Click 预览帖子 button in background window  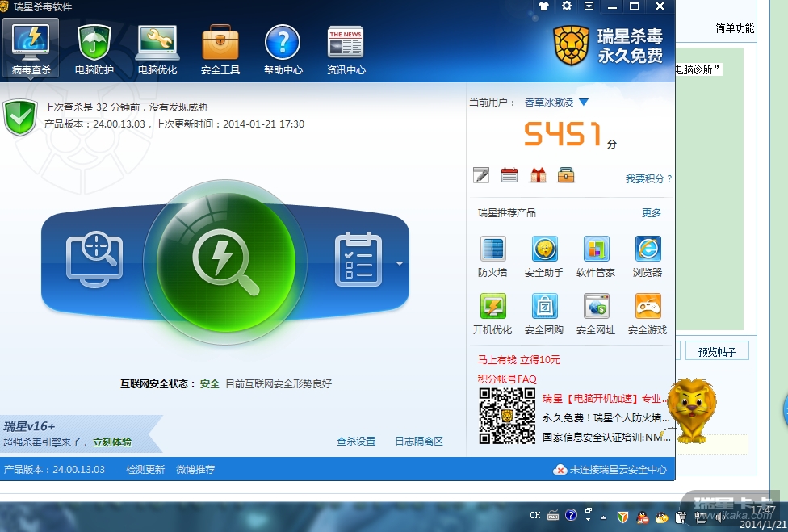pyautogui.click(x=717, y=352)
